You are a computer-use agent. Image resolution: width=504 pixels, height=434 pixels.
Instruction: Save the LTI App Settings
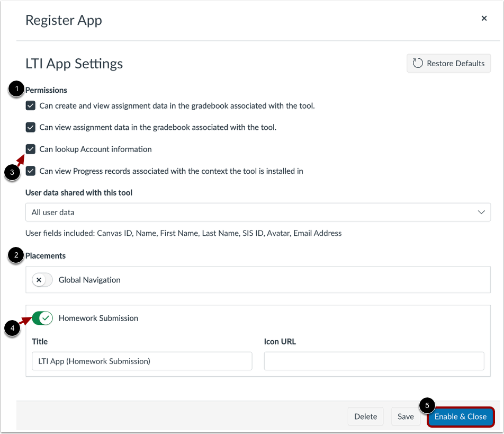point(406,417)
